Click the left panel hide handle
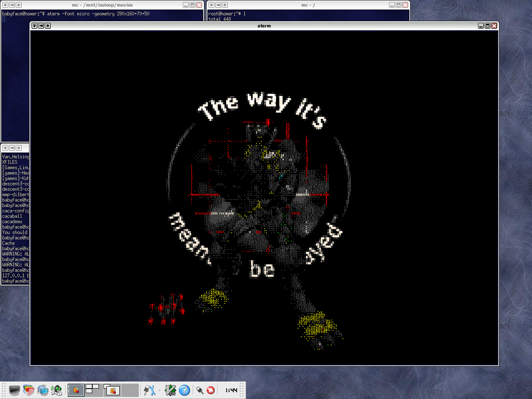Viewport: 532px width, 399px height. [x=4, y=390]
